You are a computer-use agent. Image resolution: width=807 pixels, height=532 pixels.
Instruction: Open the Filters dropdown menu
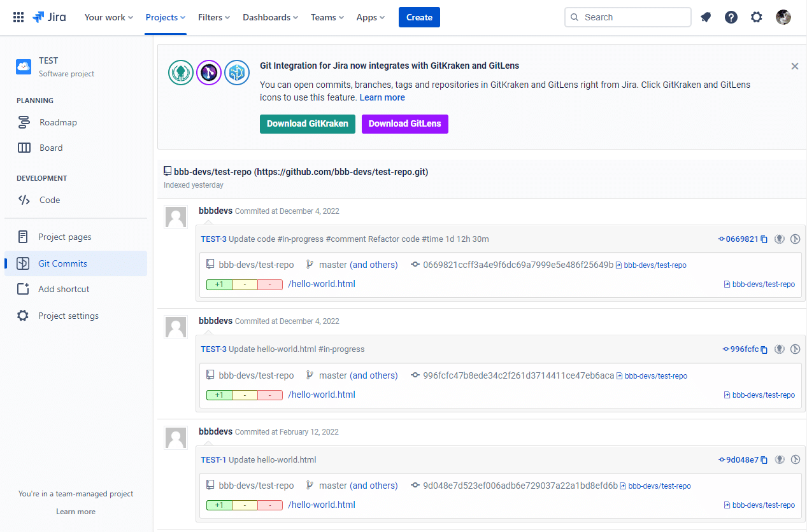click(x=214, y=17)
